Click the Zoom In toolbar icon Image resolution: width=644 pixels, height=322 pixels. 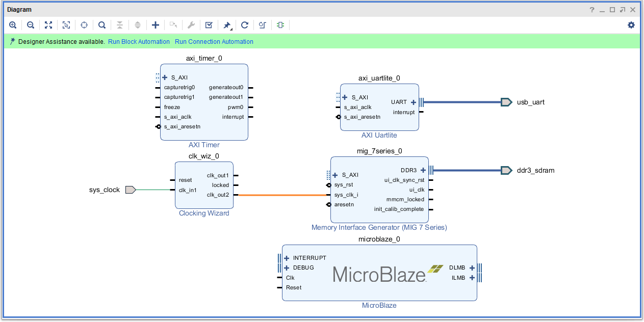pos(13,25)
